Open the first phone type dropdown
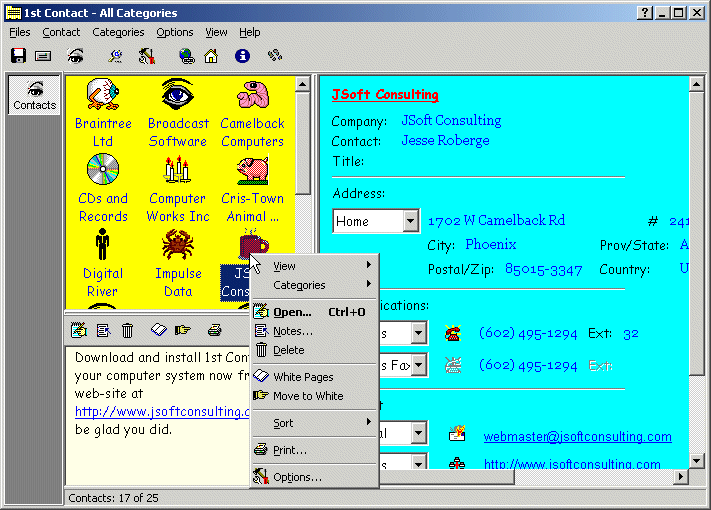The height and width of the screenshot is (510, 711). 419,334
